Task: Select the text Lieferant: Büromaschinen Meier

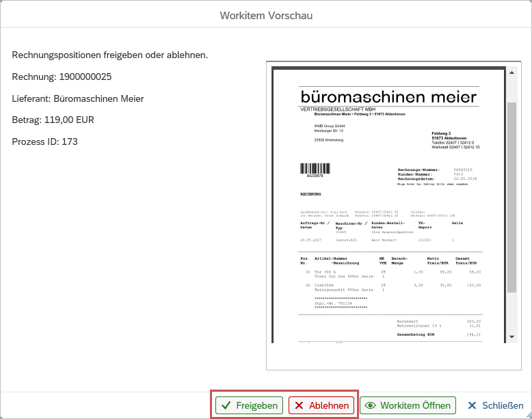Action: (78, 98)
